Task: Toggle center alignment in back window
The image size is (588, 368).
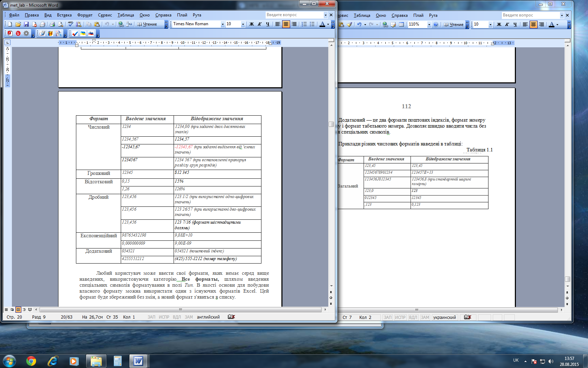Action: click(x=533, y=25)
